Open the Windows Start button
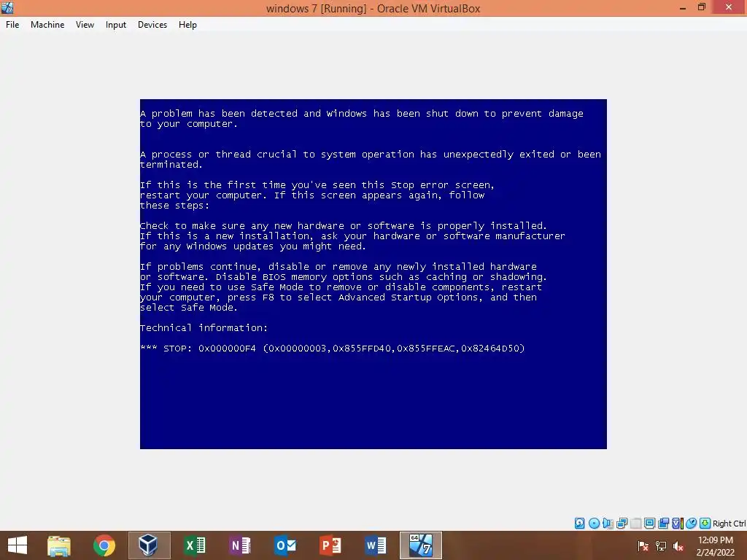747x560 pixels. (18, 545)
